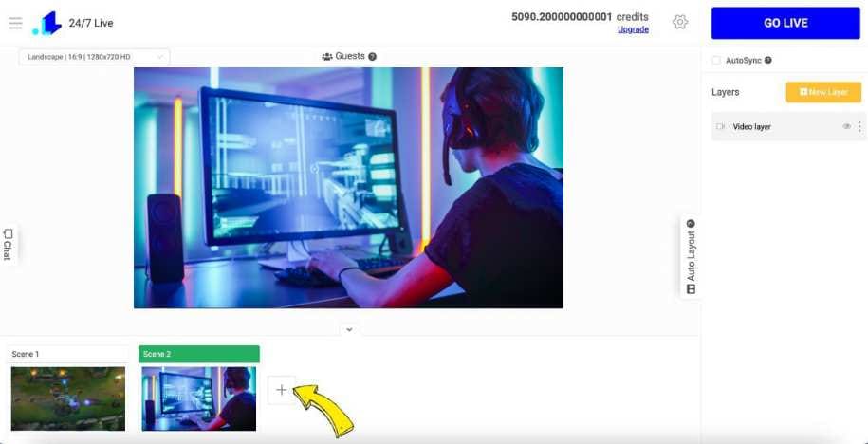Click the New Layer button
Screen dimensions: 868x444
tap(823, 92)
